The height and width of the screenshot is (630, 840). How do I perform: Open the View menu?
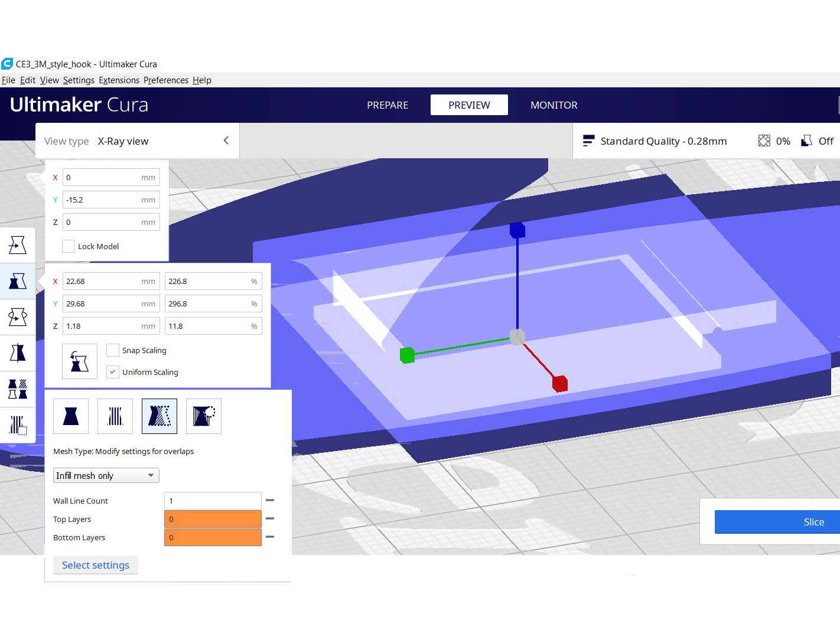coord(50,80)
